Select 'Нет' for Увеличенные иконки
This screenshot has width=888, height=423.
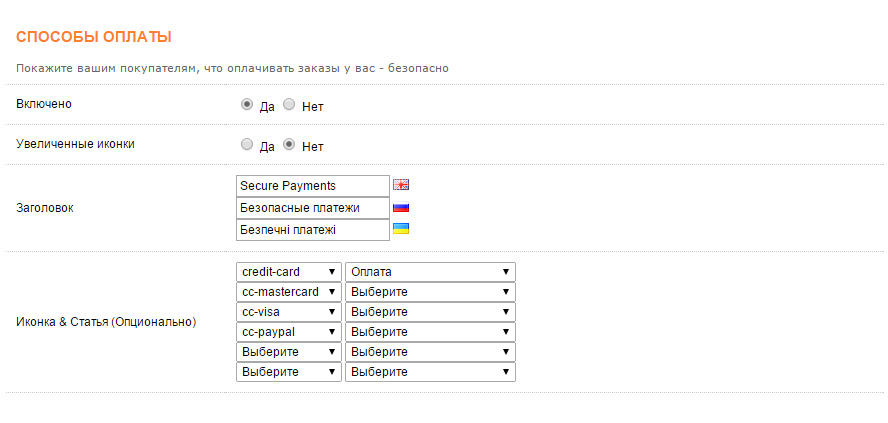tap(289, 144)
